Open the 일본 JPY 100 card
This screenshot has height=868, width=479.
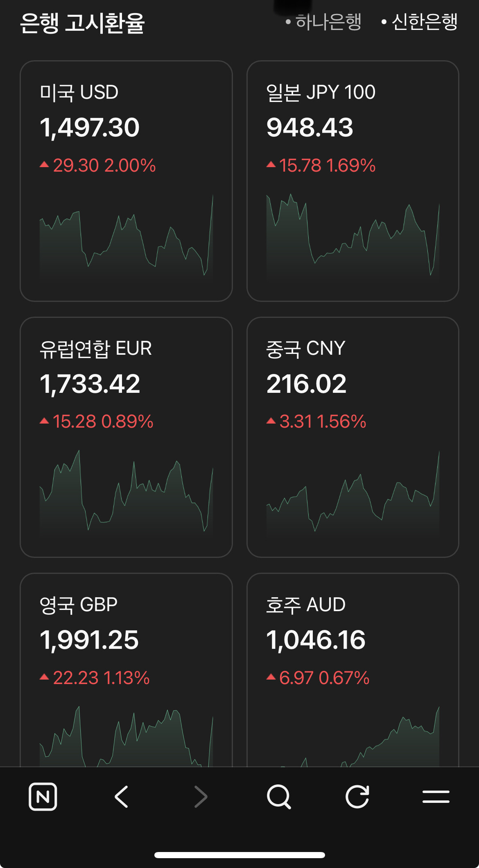pos(352,123)
